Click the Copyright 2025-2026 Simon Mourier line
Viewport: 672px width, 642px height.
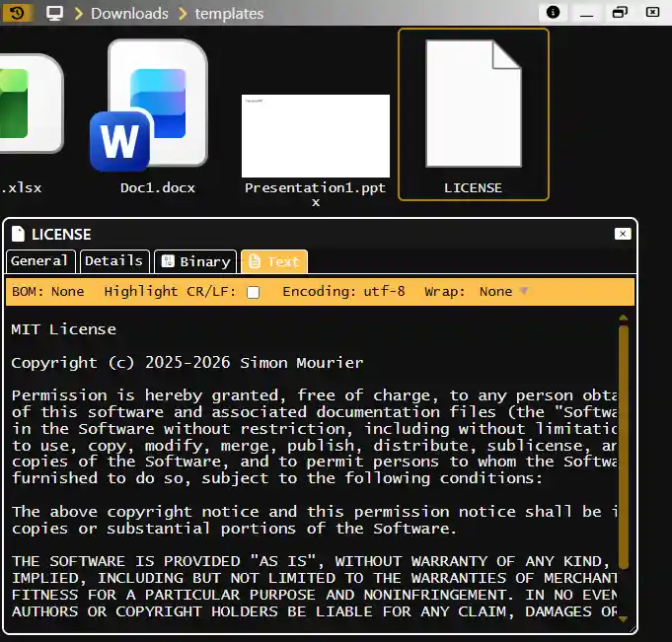point(187,363)
